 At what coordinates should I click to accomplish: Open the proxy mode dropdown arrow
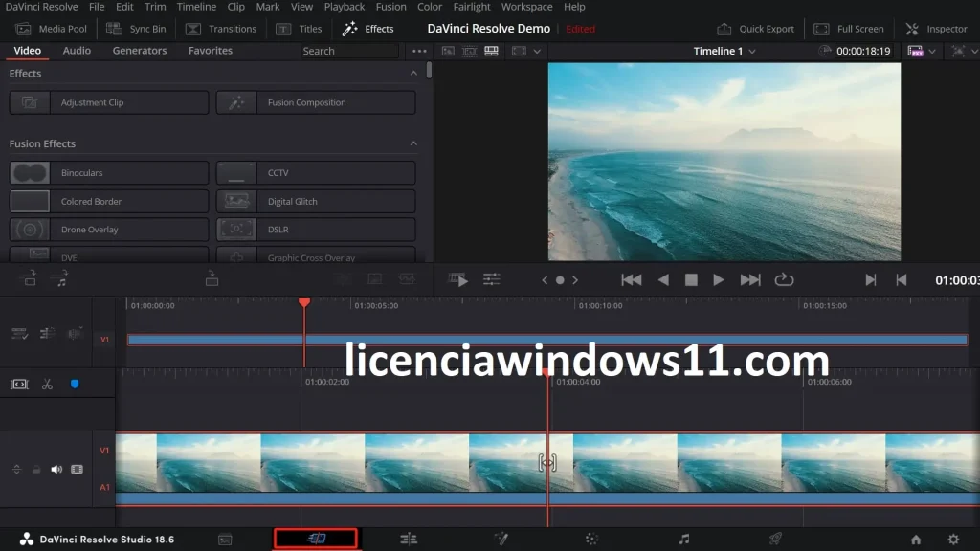pos(932,52)
